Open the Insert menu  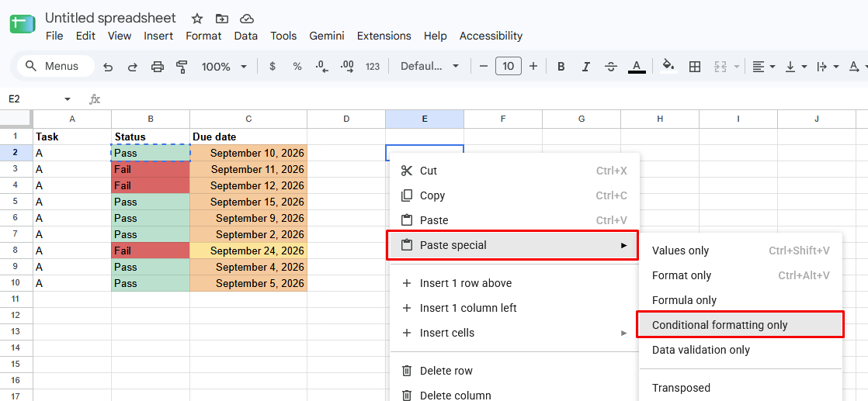pos(158,36)
